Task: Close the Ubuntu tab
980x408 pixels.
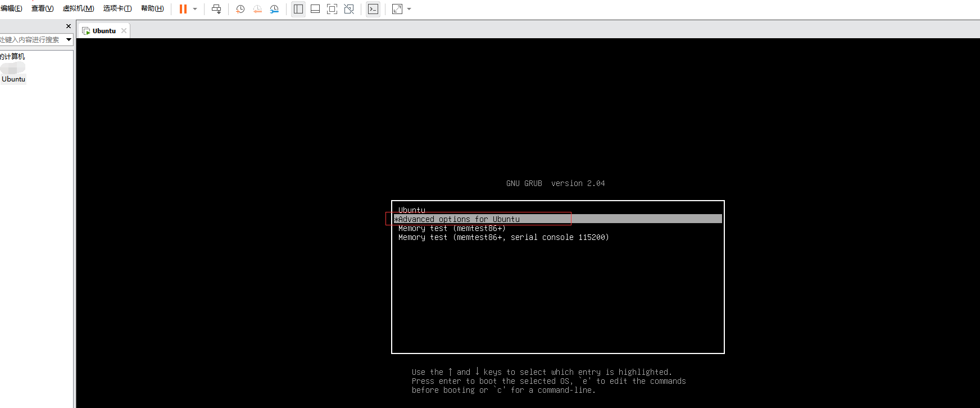Action: 124,31
